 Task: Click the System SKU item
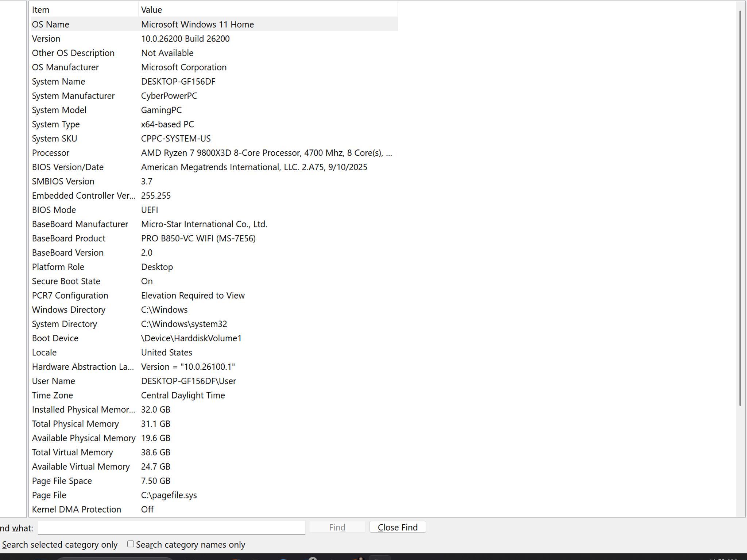(x=54, y=139)
